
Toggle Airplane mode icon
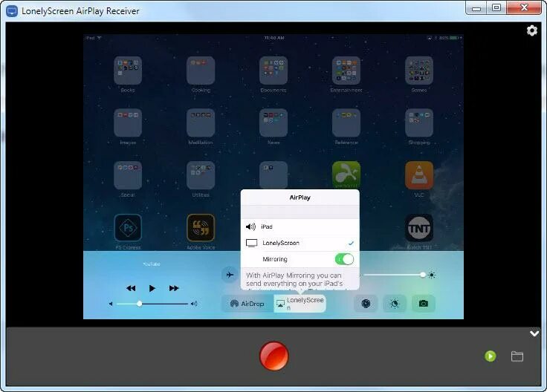click(230, 275)
